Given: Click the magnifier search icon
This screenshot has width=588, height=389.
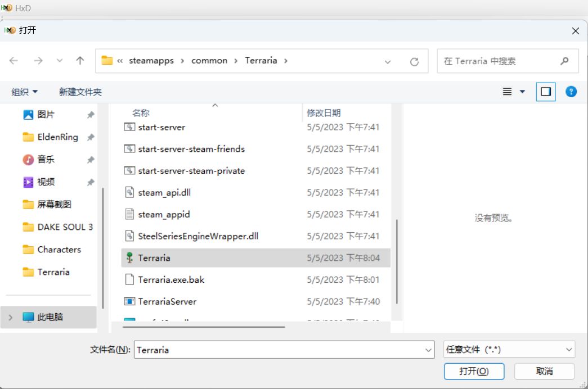Looking at the screenshot, I should point(564,61).
